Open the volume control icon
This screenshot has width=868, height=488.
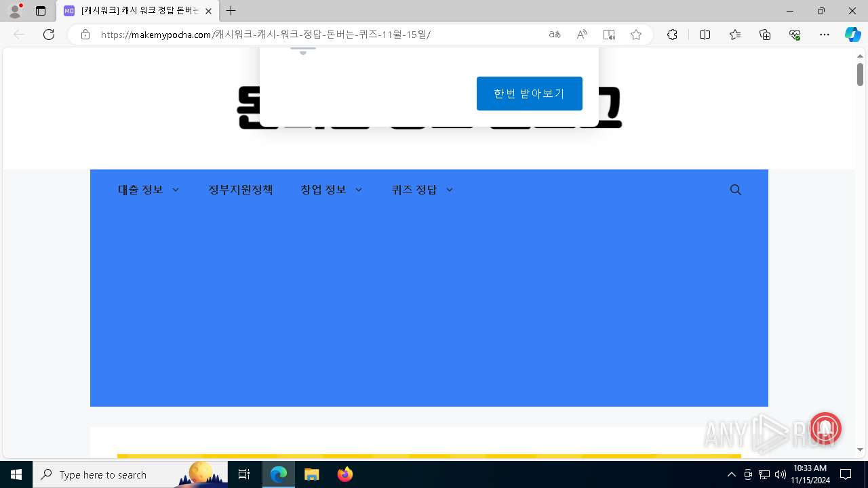(x=780, y=474)
